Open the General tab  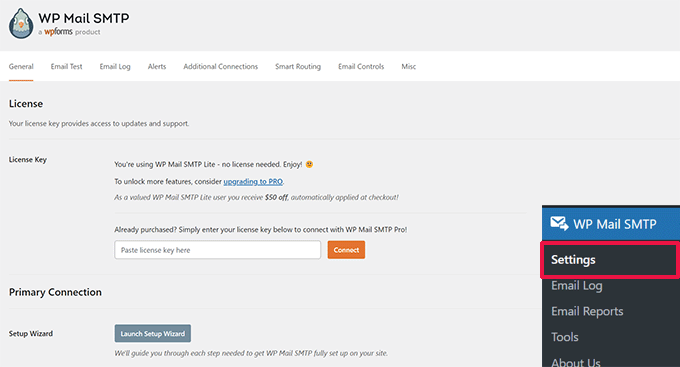pyautogui.click(x=21, y=66)
